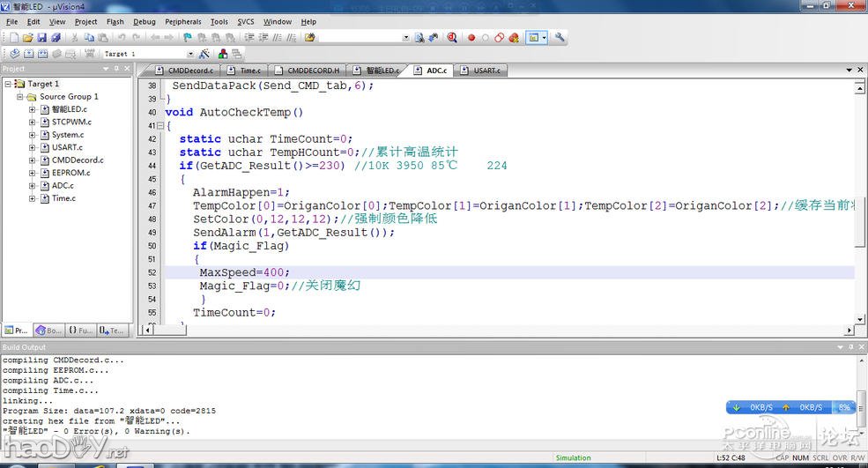The image size is (868, 468).
Task: Start the debug session magnifier icon
Action: click(451, 38)
